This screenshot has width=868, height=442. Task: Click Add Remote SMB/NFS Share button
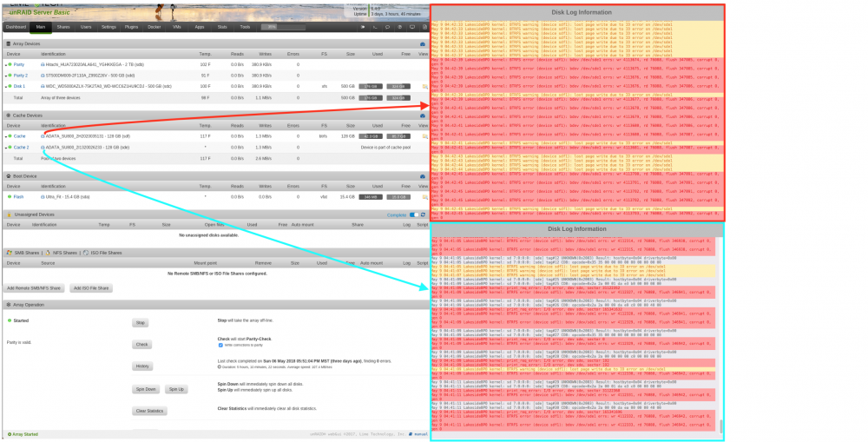coord(34,288)
